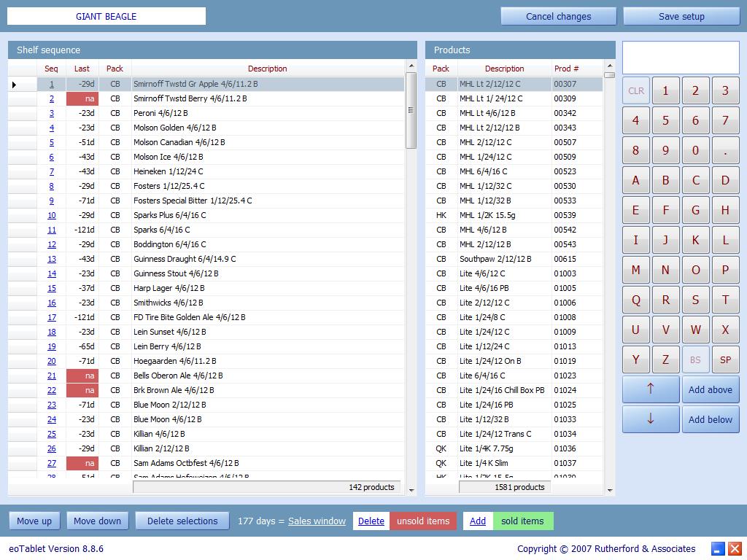This screenshot has height=560, width=747.
Task: Click Add sold items link
Action: pyautogui.click(x=478, y=521)
